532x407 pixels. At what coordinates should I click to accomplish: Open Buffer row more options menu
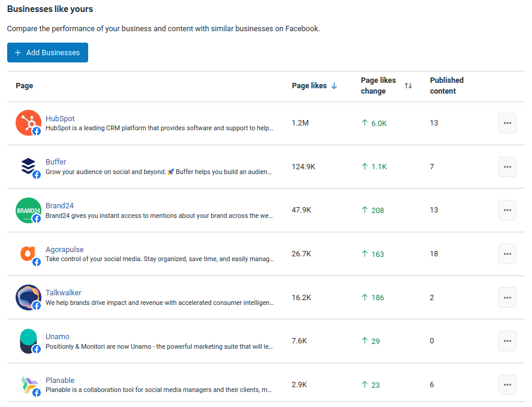(x=507, y=167)
